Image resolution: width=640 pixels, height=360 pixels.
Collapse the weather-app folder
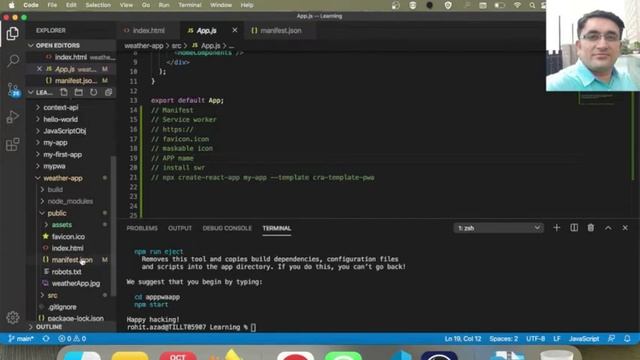(63, 178)
